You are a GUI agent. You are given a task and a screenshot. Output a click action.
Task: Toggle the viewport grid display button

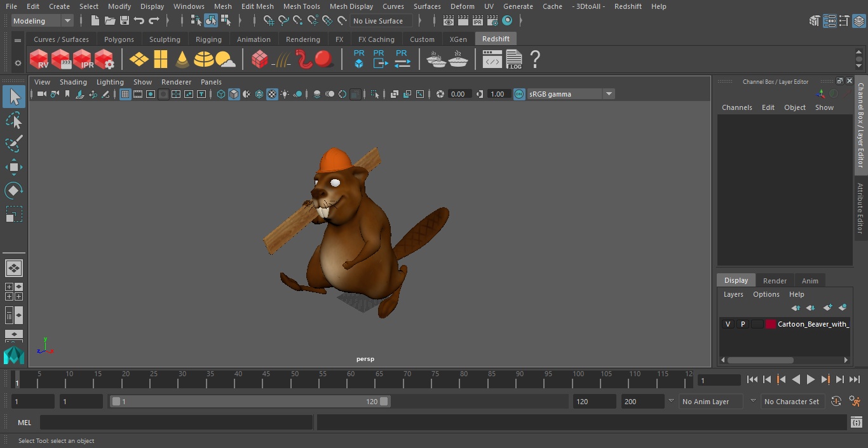click(x=125, y=94)
